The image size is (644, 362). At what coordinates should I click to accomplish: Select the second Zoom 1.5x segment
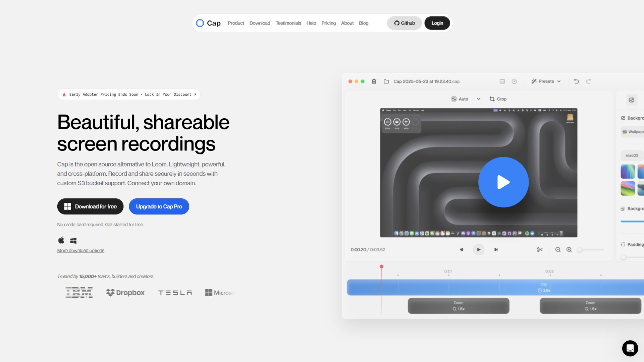tap(590, 306)
